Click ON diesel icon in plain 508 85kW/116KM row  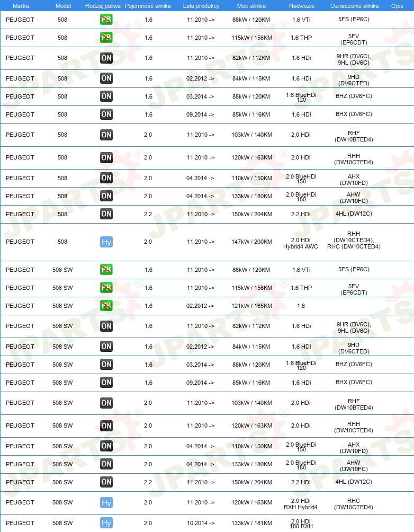point(106,114)
